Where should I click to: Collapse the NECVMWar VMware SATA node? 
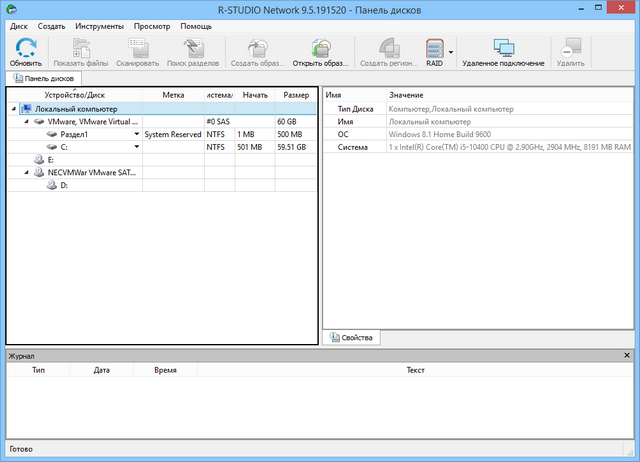pyautogui.click(x=26, y=172)
